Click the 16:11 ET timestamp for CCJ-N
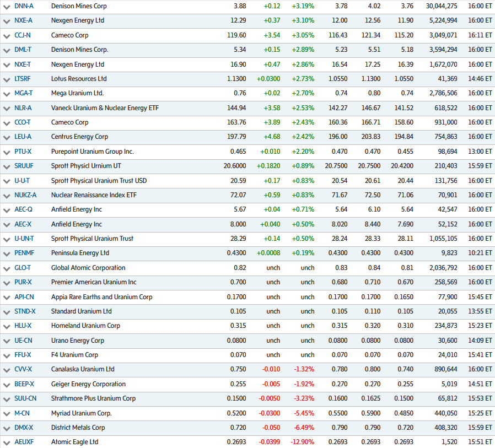 click(x=479, y=35)
